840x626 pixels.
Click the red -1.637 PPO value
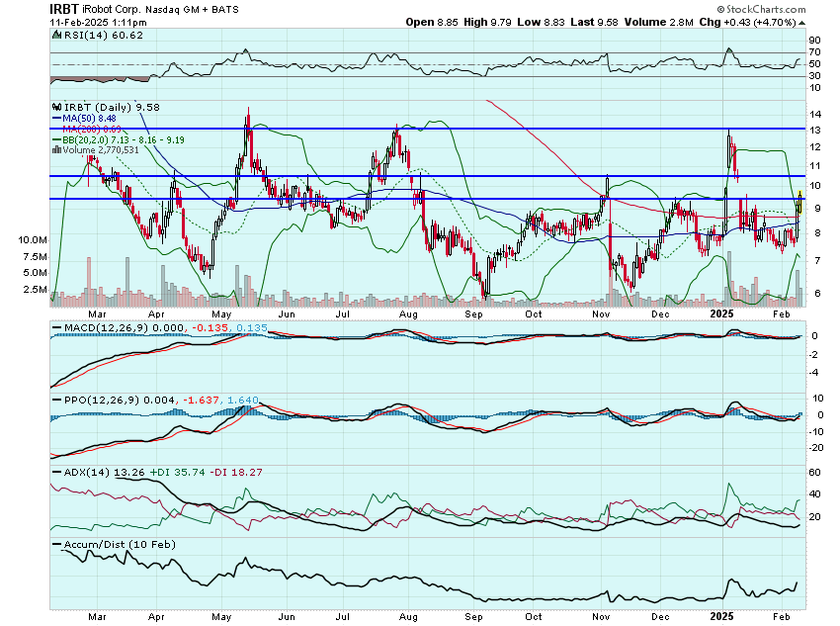[201, 400]
